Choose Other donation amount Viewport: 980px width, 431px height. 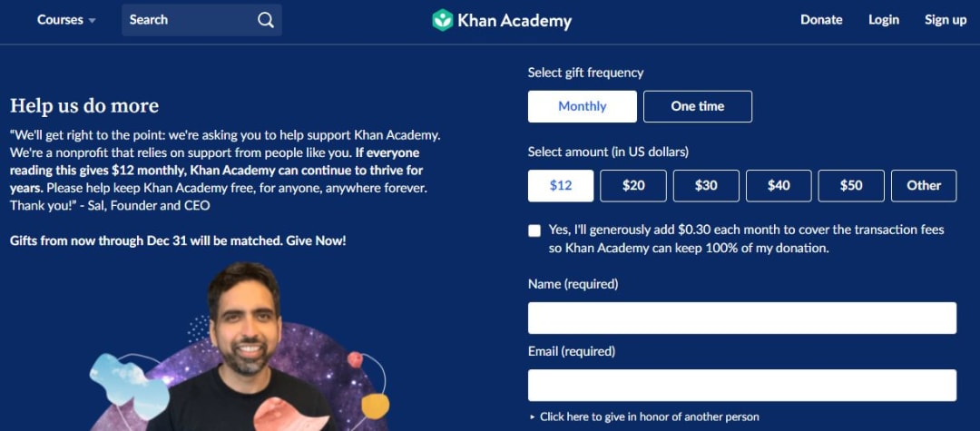[x=924, y=185]
